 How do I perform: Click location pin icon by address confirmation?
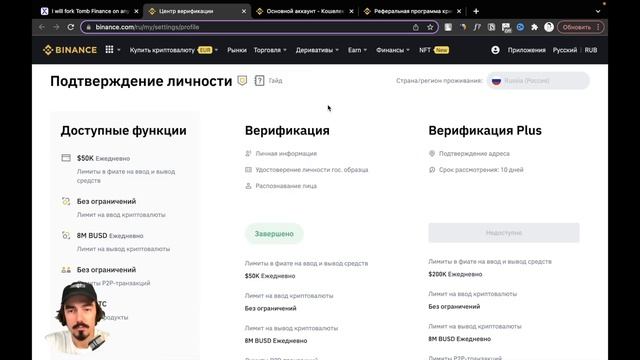click(432, 153)
